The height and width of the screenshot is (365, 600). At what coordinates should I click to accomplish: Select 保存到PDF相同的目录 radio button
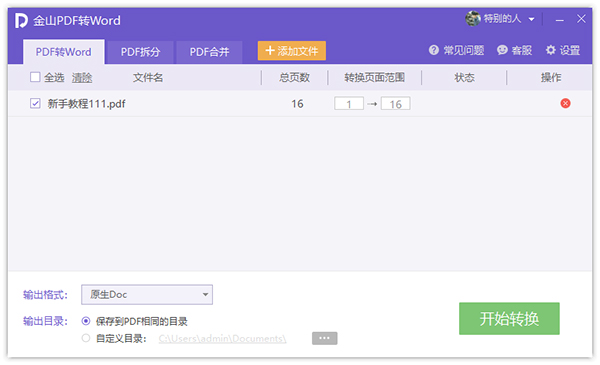tap(86, 321)
